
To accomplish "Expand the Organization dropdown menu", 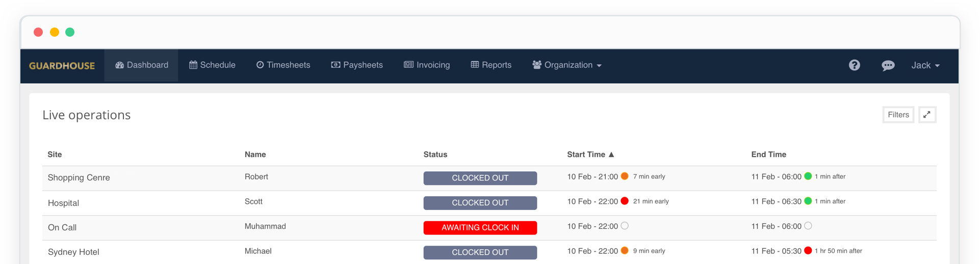I will point(567,65).
